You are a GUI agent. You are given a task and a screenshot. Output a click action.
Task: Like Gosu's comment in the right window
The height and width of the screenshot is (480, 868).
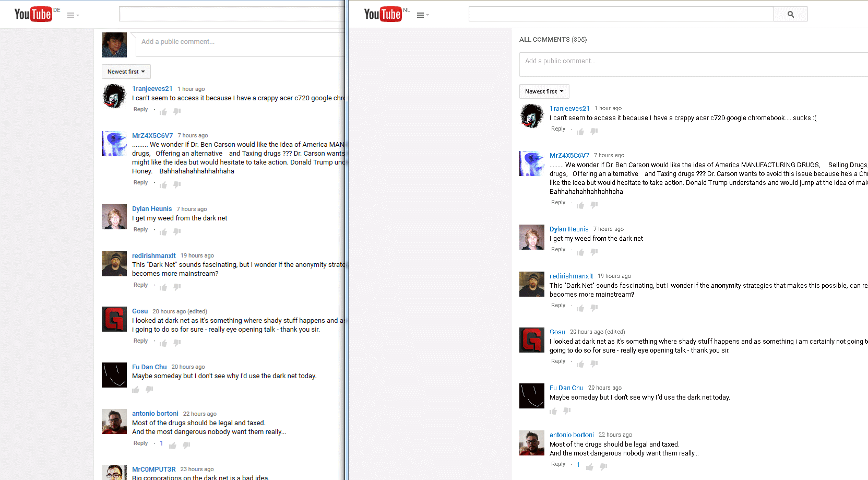click(x=580, y=364)
